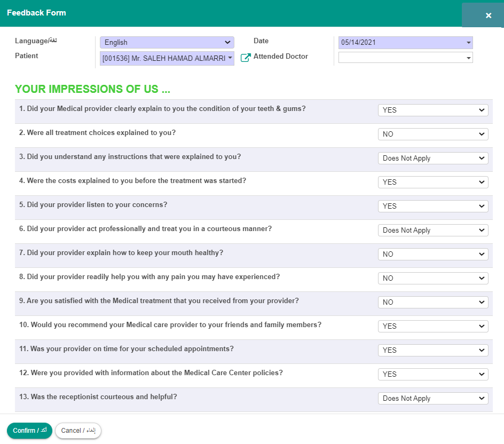Open answer dropdown for provider on time question
Screen dimensions: 504x444
point(433,350)
